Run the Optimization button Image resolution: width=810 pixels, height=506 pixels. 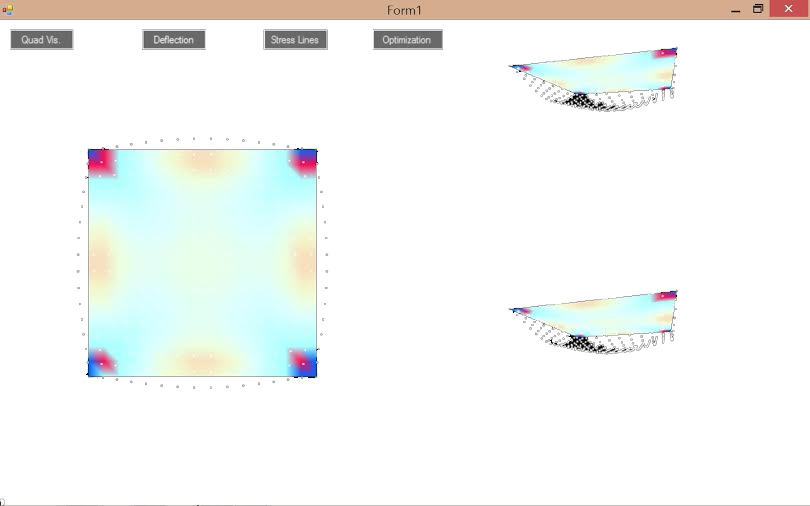[407, 40]
